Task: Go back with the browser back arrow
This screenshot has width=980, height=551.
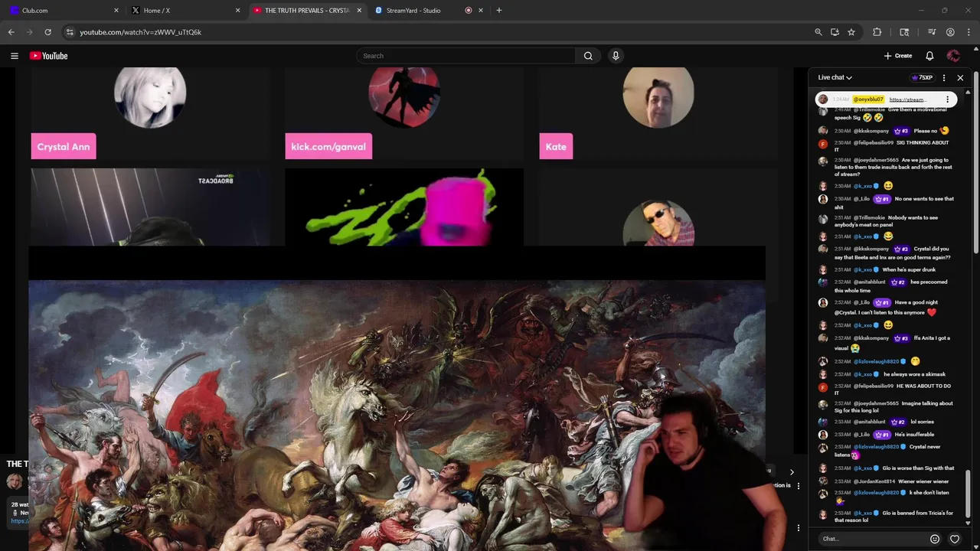Action: (11, 32)
